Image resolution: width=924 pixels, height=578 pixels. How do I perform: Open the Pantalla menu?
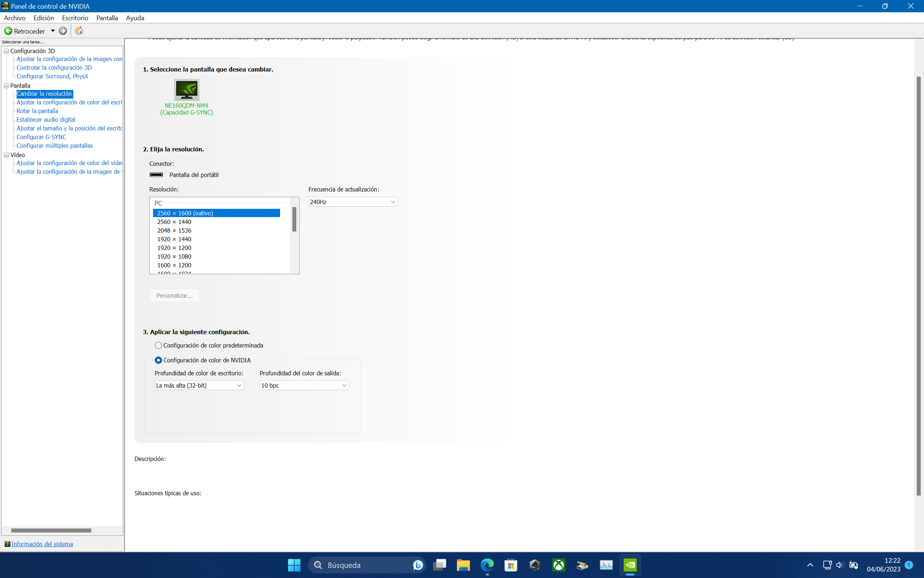coord(107,18)
